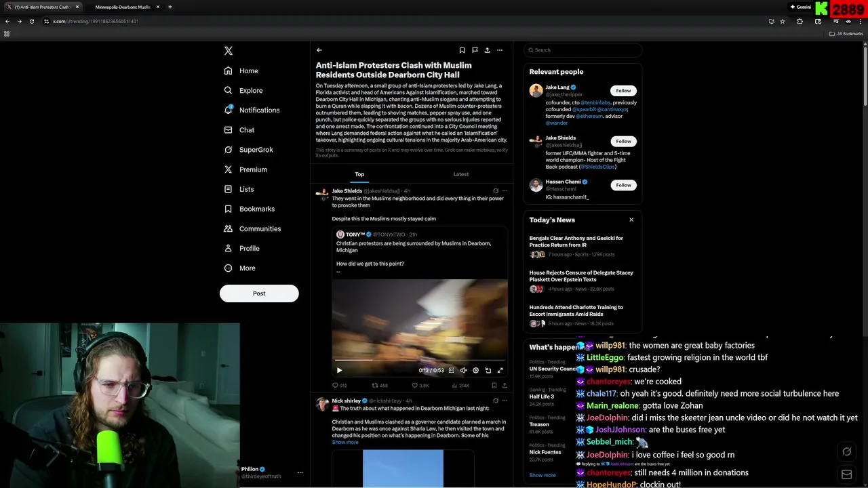Image resolution: width=868 pixels, height=488 pixels.
Task: Open the Explore page
Action: point(243,90)
